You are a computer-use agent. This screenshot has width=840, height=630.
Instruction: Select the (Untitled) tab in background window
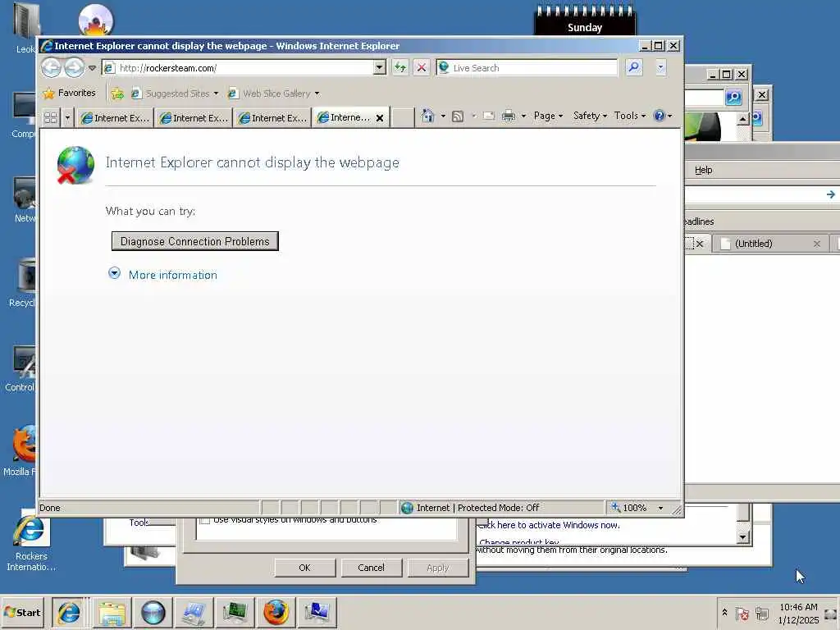772,244
